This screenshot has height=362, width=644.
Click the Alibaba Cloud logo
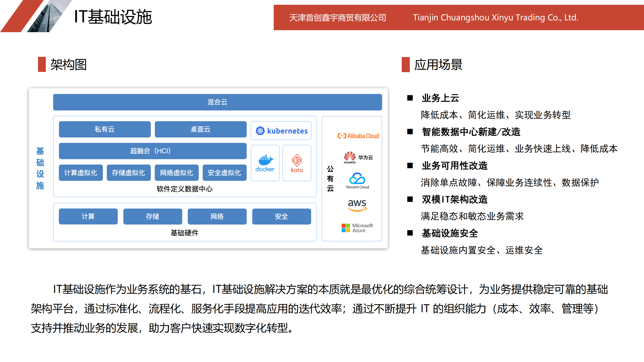point(358,136)
